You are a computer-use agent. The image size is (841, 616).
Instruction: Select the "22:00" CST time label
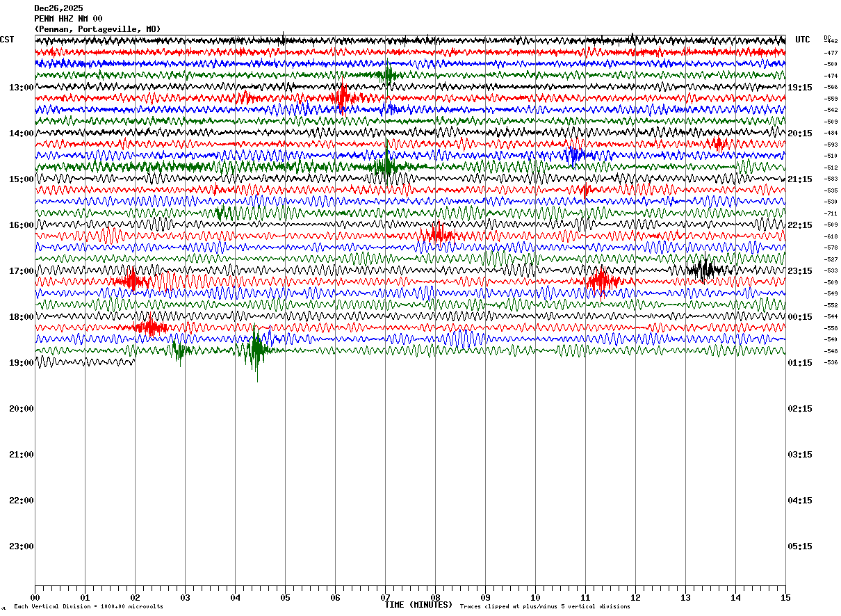[22, 501]
